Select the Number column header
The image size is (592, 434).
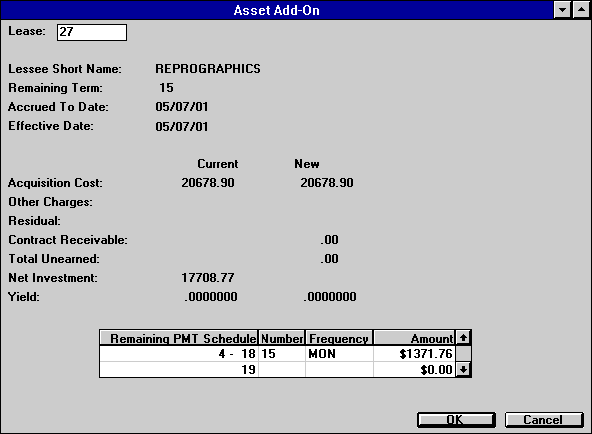tap(282, 338)
